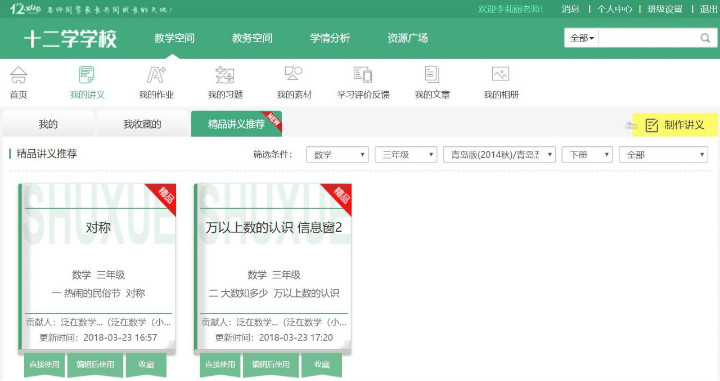This screenshot has width=720, height=381.
Task: Open the 全部 chapter filter dropdown
Action: click(x=664, y=155)
